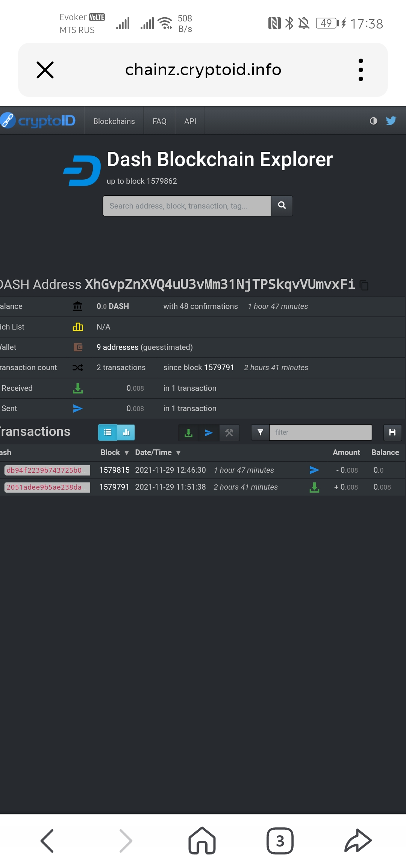Open block 1579815 in transactions table
406x868 pixels.
114,470
